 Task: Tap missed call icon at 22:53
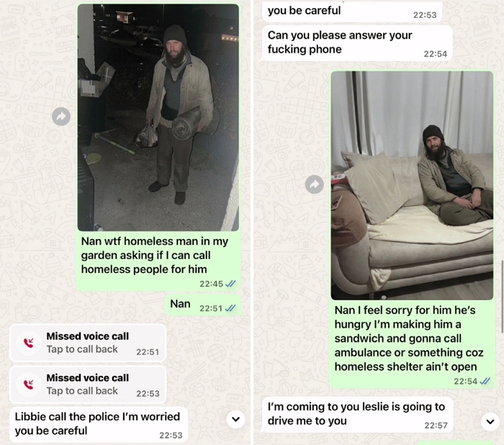29,385
